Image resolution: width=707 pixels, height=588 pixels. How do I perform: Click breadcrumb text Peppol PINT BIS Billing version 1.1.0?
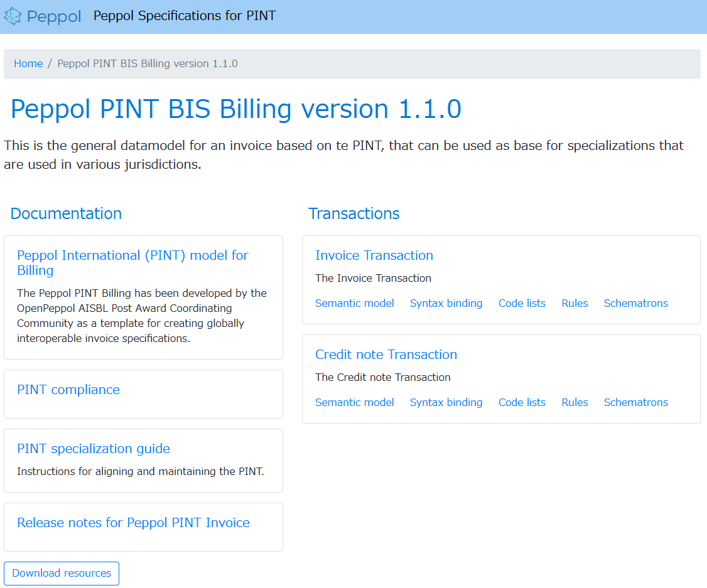(148, 63)
